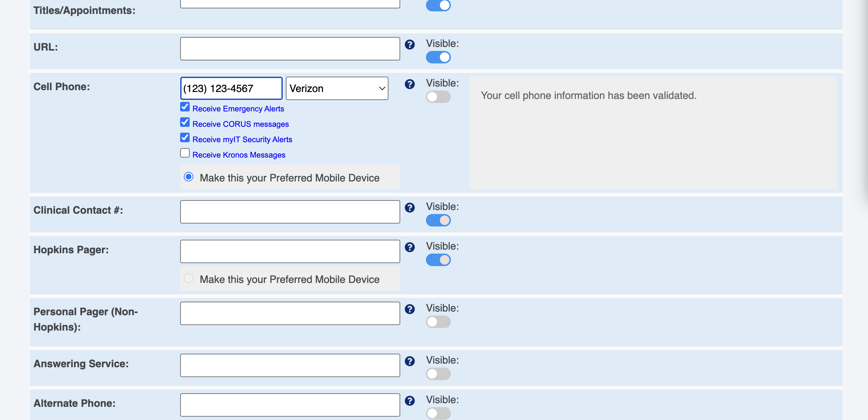The image size is (868, 420).
Task: Uncheck Receive Emergency Alerts checkbox
Action: pos(185,107)
